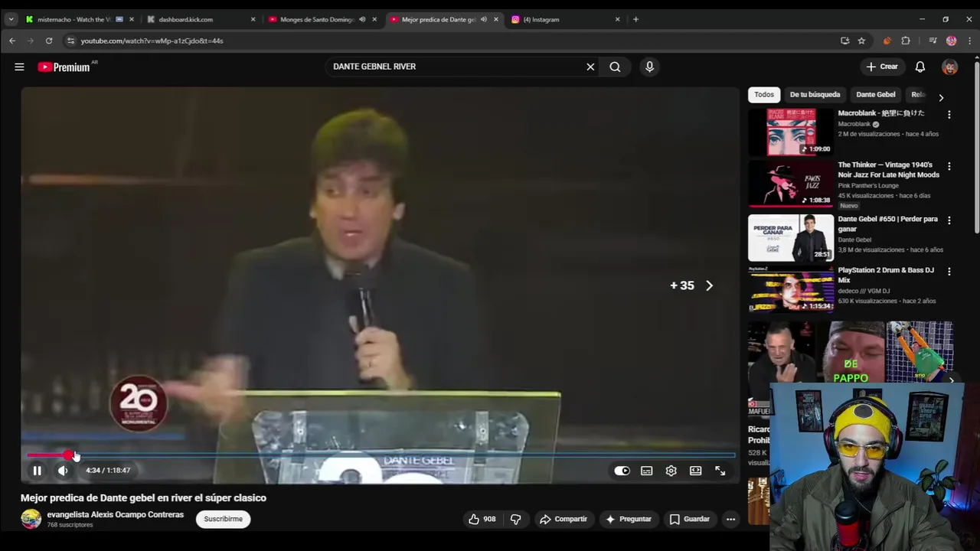The width and height of the screenshot is (980, 551).
Task: Open the YouTube guide hamburger menu
Action: point(19,67)
